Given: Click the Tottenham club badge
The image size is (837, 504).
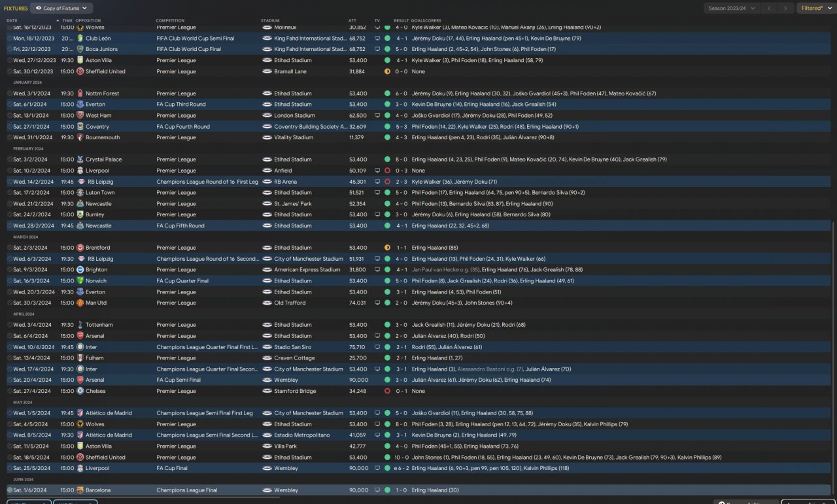Looking at the screenshot, I should pyautogui.click(x=80, y=325).
